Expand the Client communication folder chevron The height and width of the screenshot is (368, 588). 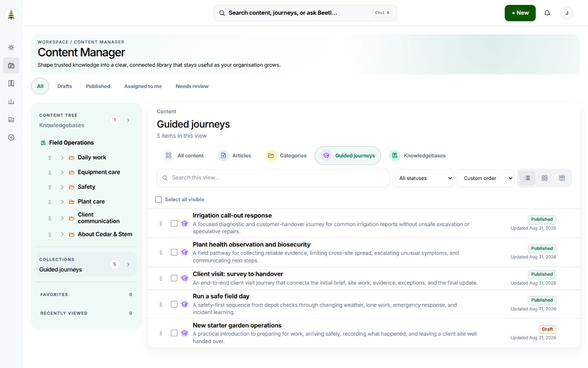point(62,218)
